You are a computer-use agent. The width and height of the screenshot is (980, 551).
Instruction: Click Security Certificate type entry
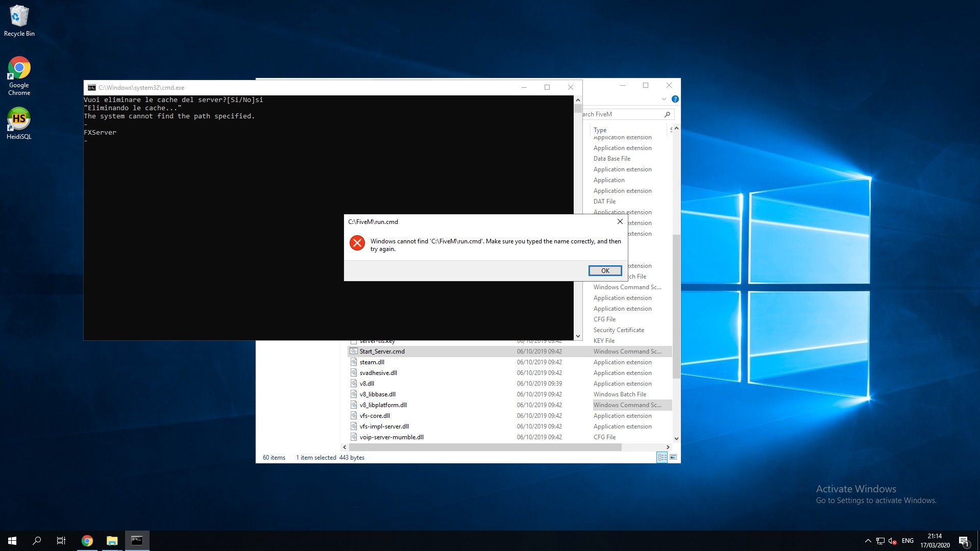point(619,330)
